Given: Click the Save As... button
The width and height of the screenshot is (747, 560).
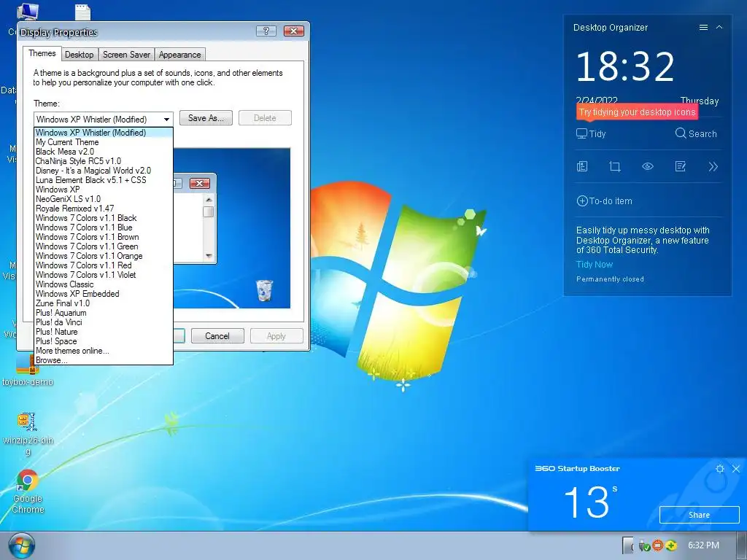Looking at the screenshot, I should pyautogui.click(x=206, y=118).
